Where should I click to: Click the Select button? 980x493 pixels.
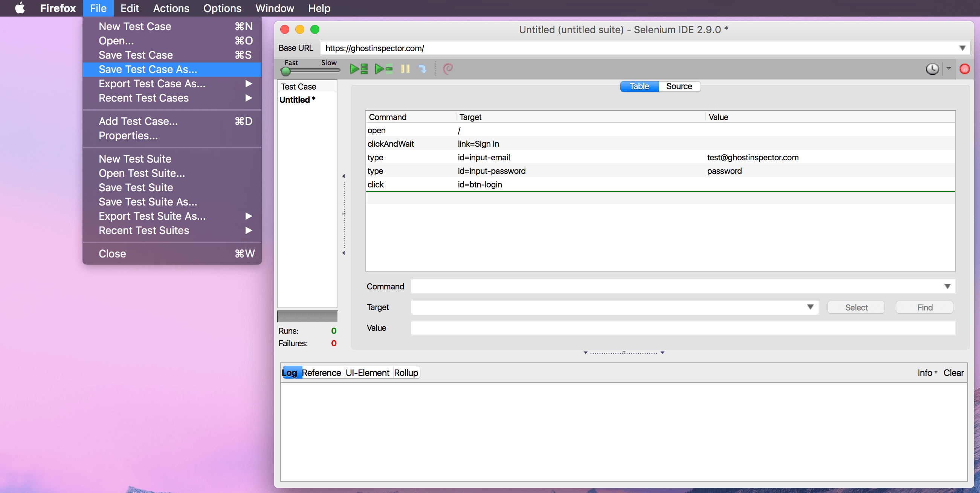(856, 307)
